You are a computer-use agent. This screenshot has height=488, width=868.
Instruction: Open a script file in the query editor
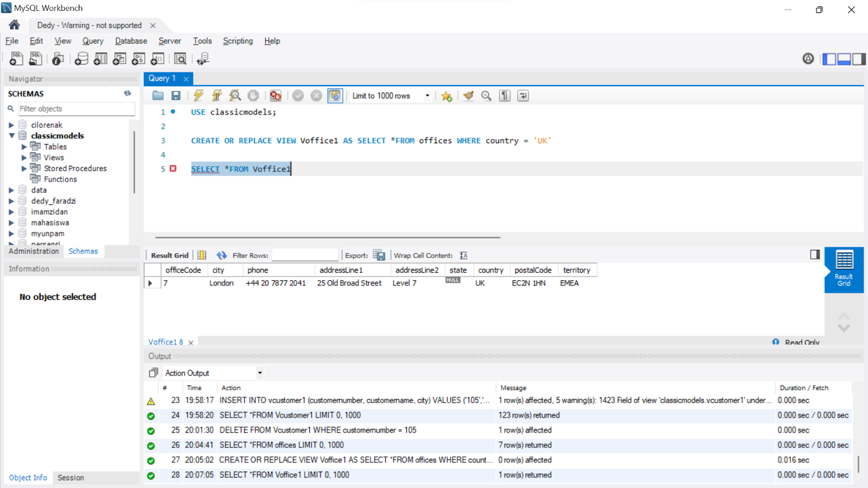click(158, 96)
